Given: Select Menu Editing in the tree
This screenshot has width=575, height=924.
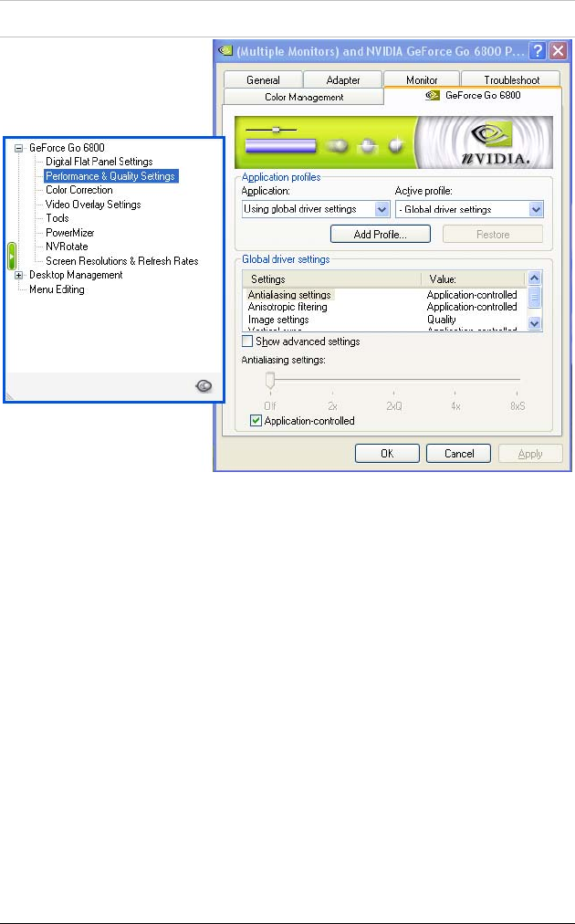Looking at the screenshot, I should (x=57, y=289).
